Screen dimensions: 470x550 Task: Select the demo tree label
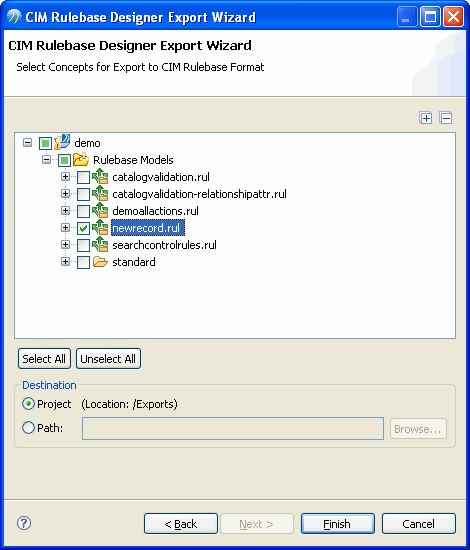(87, 143)
